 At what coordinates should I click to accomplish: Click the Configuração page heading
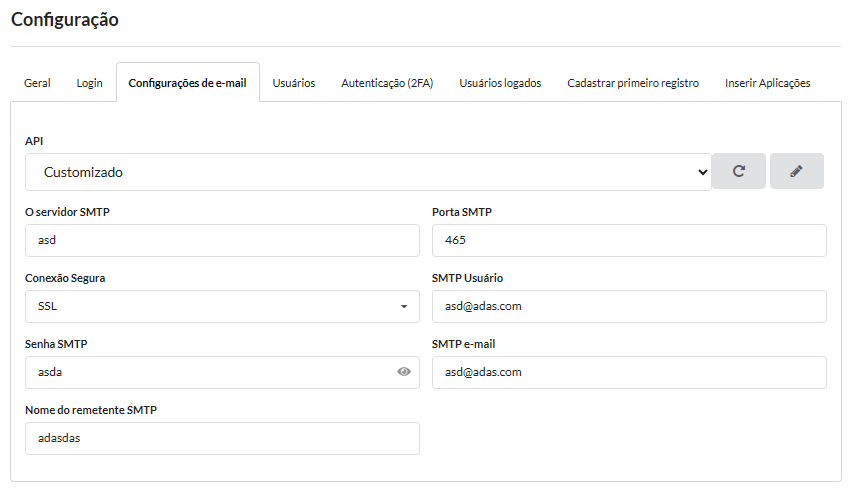[x=65, y=19]
